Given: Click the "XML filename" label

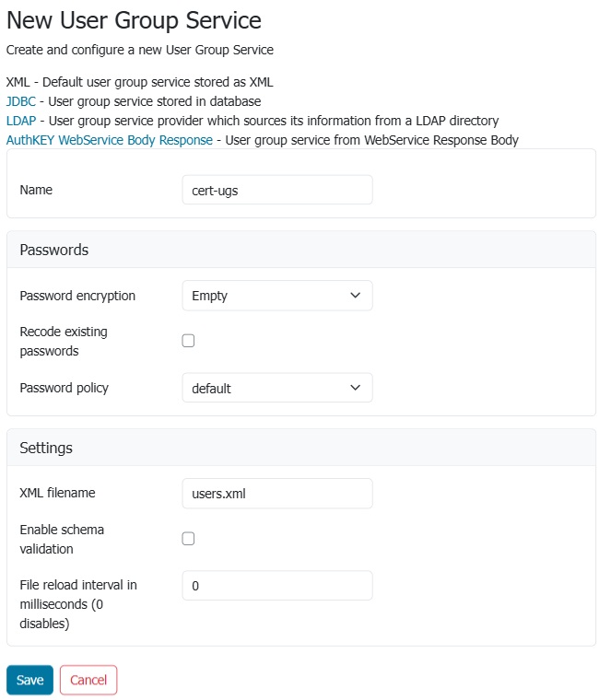Looking at the screenshot, I should coord(57,493).
